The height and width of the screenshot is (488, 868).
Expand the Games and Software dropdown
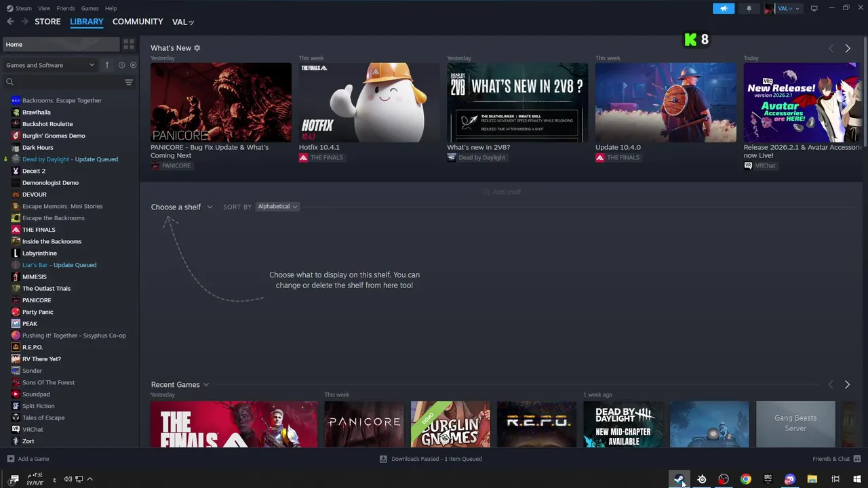50,65
